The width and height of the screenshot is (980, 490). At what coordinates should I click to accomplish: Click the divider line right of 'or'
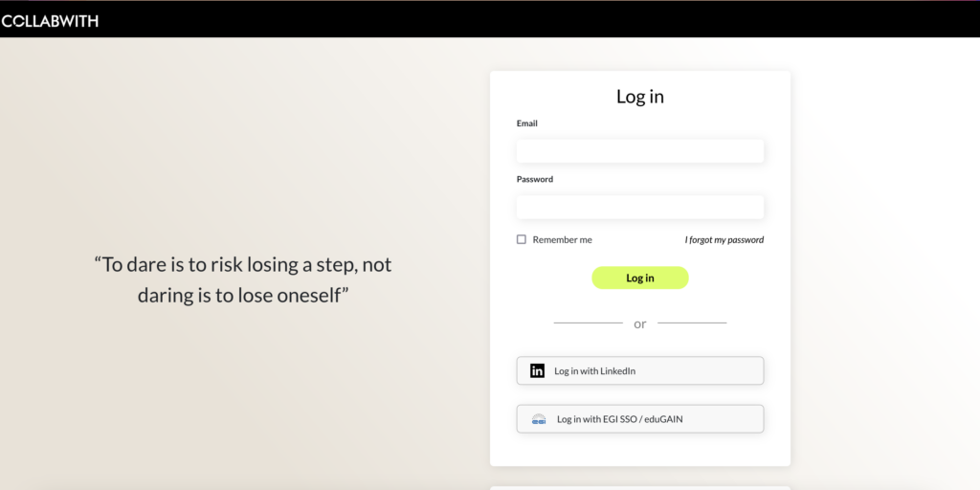pos(692,323)
